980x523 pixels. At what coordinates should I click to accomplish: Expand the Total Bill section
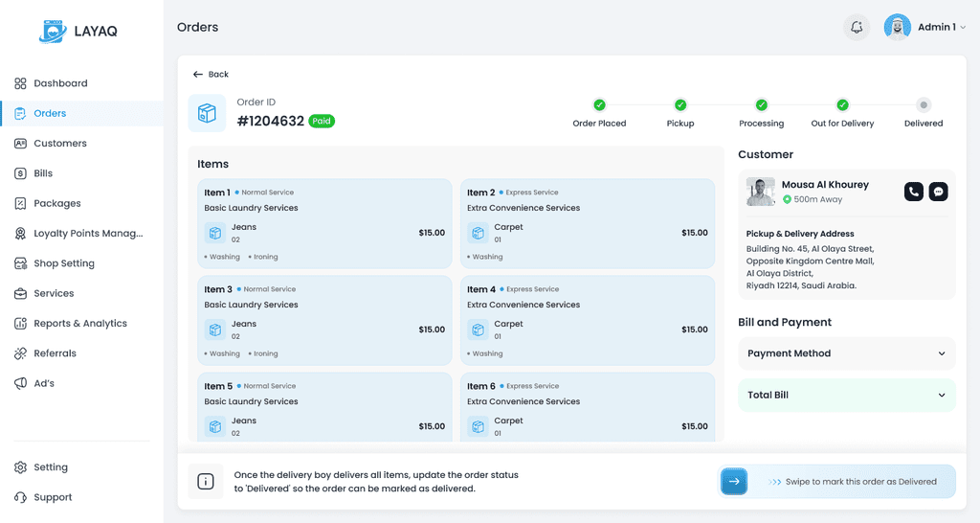point(847,396)
